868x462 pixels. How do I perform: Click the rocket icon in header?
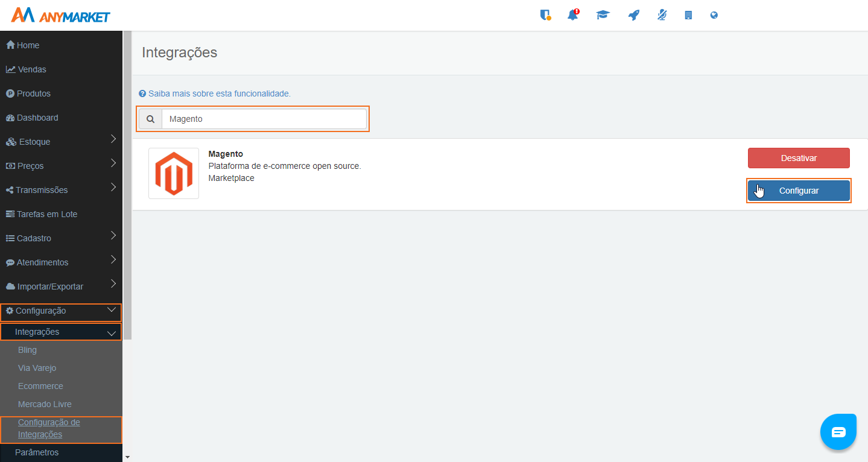pyautogui.click(x=633, y=15)
